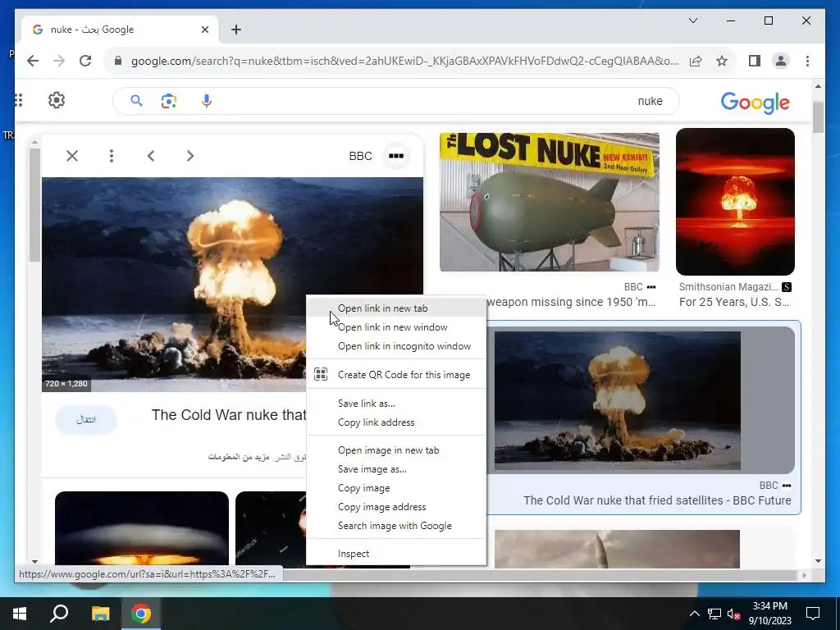
Task: Open Windows taskbar search
Action: (59, 614)
